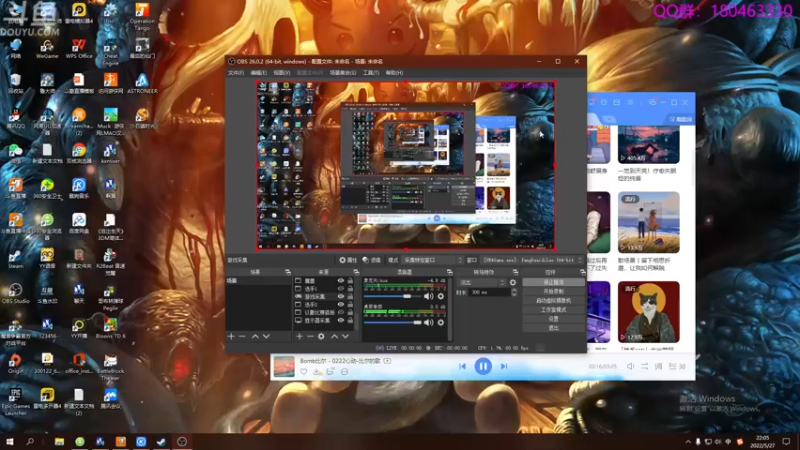Toggle visibility of second source row

341,289
